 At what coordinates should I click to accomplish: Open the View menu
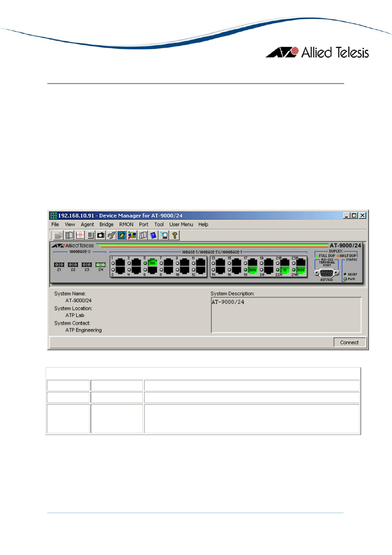click(x=70, y=224)
